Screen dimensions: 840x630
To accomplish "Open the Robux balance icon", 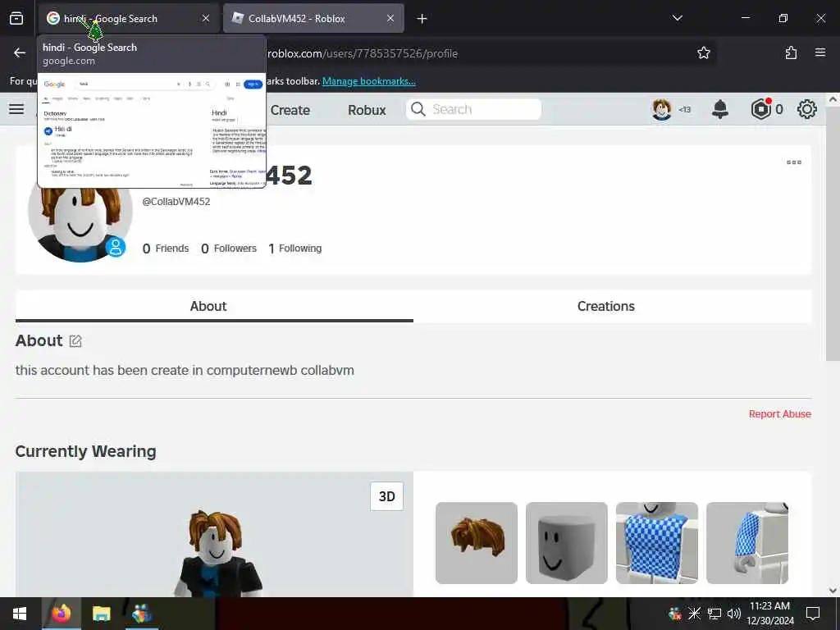I will click(760, 109).
